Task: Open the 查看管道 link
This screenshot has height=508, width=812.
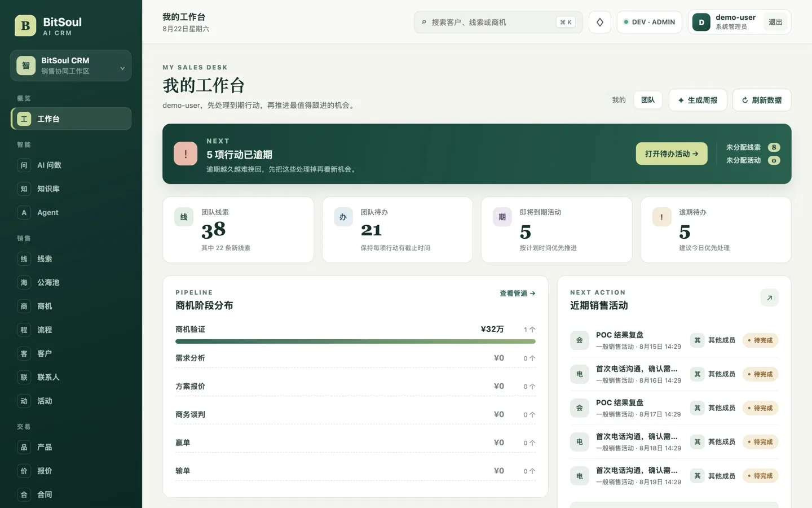Action: [517, 294]
